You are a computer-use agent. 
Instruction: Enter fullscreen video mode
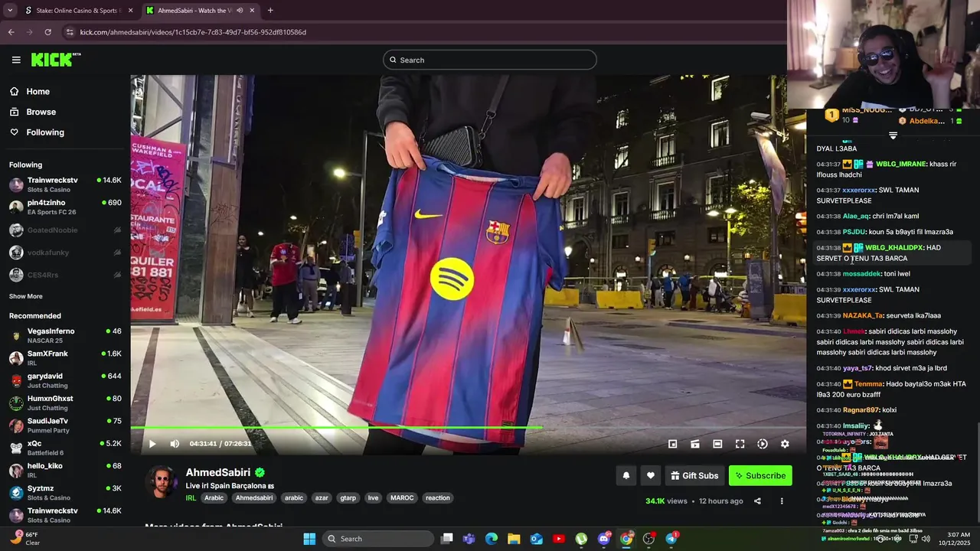click(740, 444)
